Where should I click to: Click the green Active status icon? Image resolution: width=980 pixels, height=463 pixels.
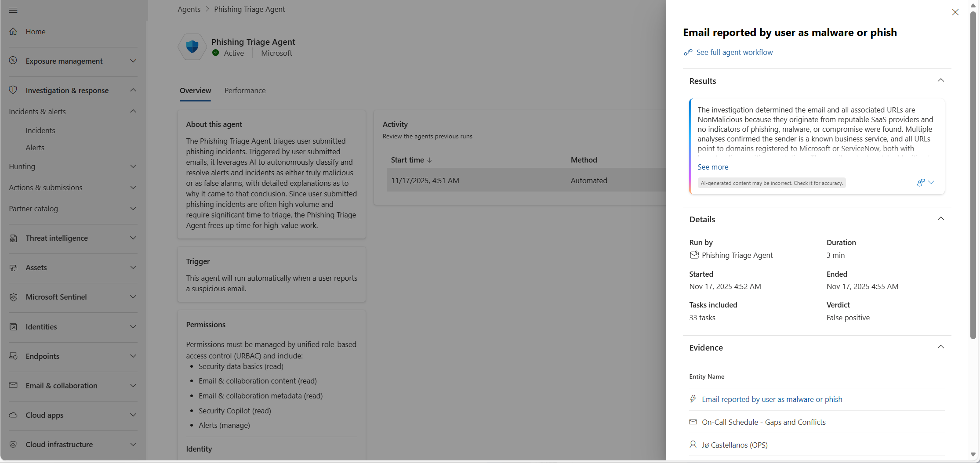click(216, 53)
